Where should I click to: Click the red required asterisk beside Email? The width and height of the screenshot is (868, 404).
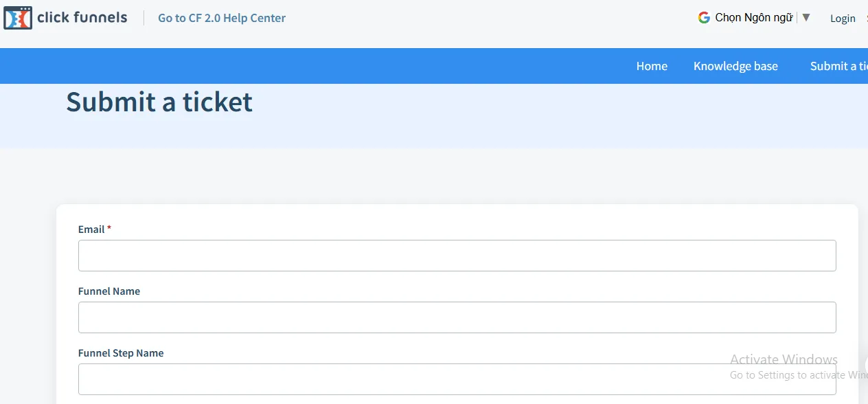[109, 229]
